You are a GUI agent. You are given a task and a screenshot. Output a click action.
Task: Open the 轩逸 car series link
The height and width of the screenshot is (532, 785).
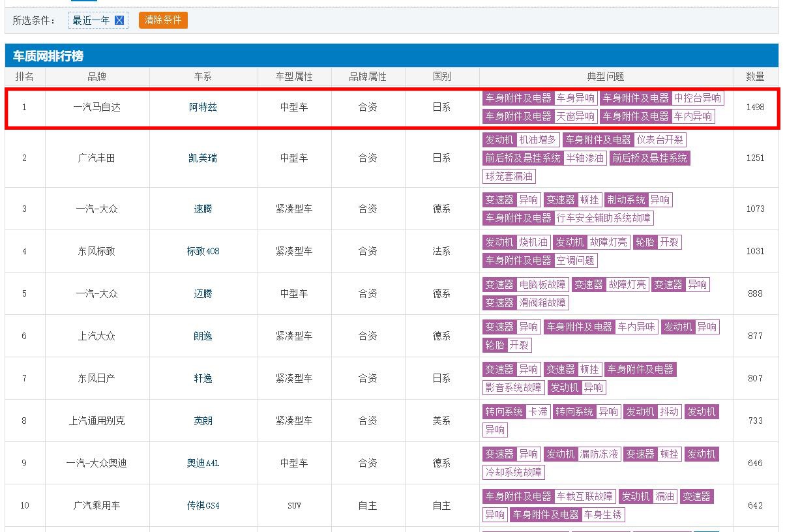tap(203, 378)
